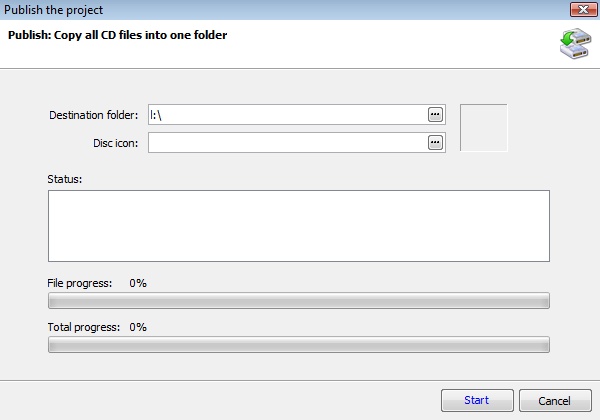The width and height of the screenshot is (600, 420).
Task: Focus the Destination folder text field
Action: (x=286, y=115)
